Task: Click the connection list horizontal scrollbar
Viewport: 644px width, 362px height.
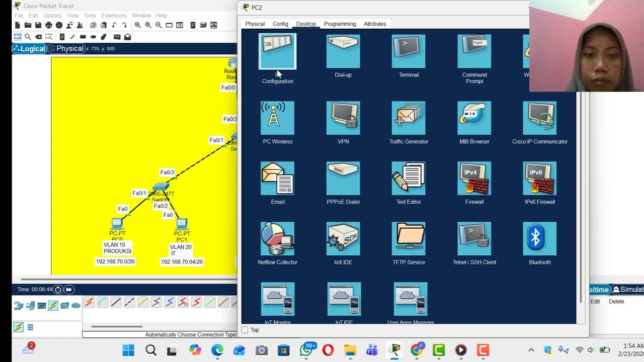Action: click(x=117, y=327)
